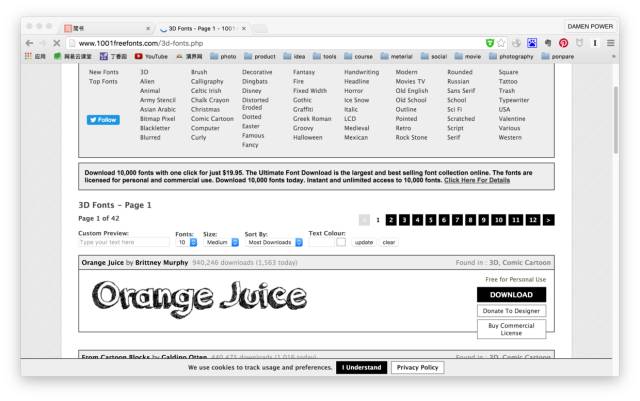This screenshot has height=401, width=640.
Task: Bookmark this page with the star icon
Action: coord(501,43)
